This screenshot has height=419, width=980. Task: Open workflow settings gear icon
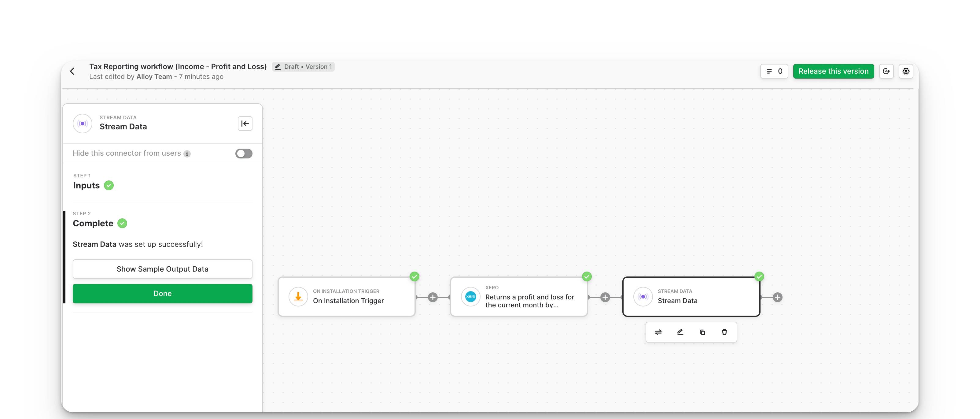click(x=906, y=71)
